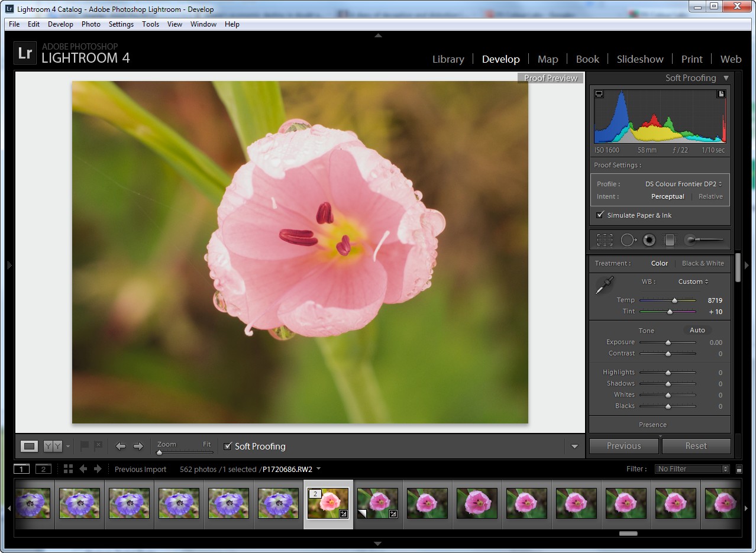Activate the Spot Removal tool
The image size is (756, 553).
(x=628, y=240)
